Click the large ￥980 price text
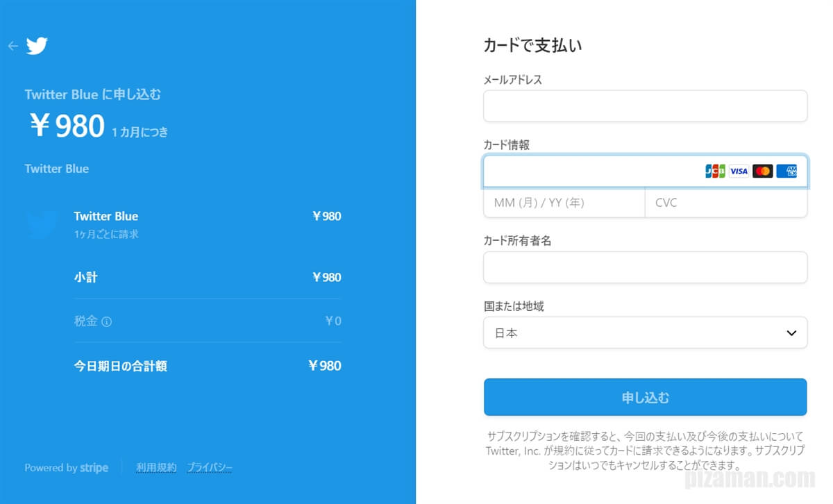This screenshot has height=504, width=833. pyautogui.click(x=67, y=126)
